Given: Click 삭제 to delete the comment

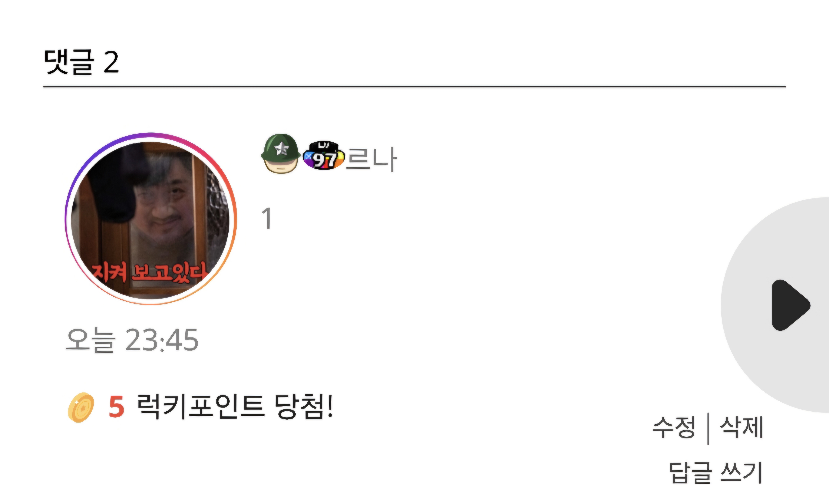Looking at the screenshot, I should (741, 428).
